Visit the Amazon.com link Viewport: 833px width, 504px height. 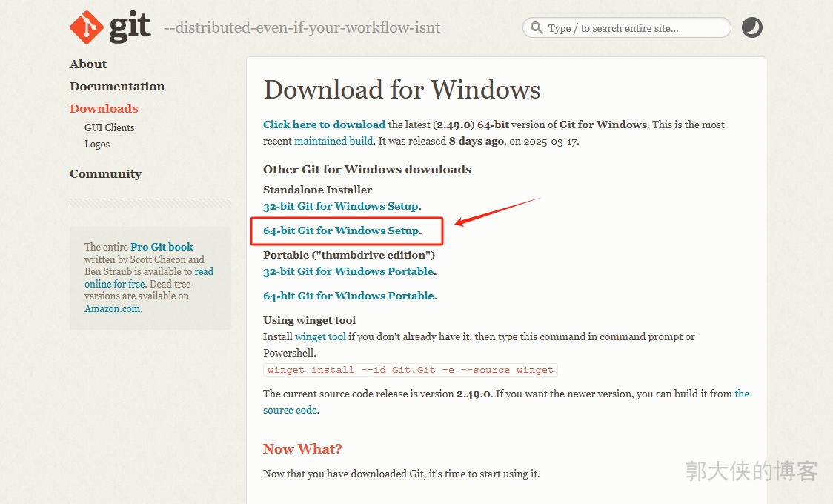click(x=113, y=308)
